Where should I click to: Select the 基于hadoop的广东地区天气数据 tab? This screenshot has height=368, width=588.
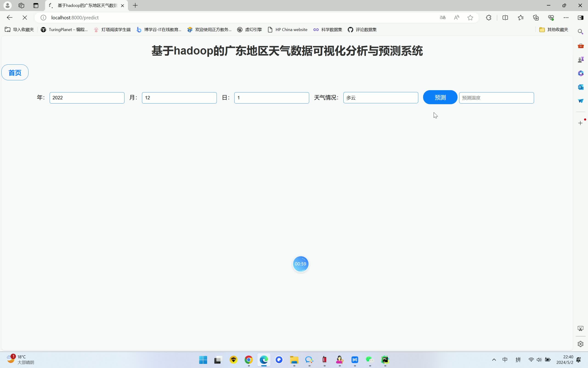pyautogui.click(x=86, y=6)
